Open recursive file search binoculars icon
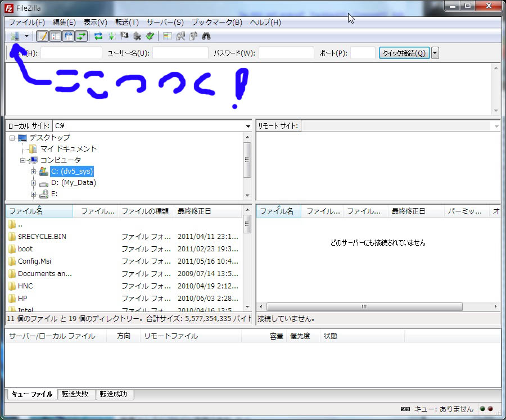Image resolution: width=506 pixels, height=420 pixels. tap(206, 36)
